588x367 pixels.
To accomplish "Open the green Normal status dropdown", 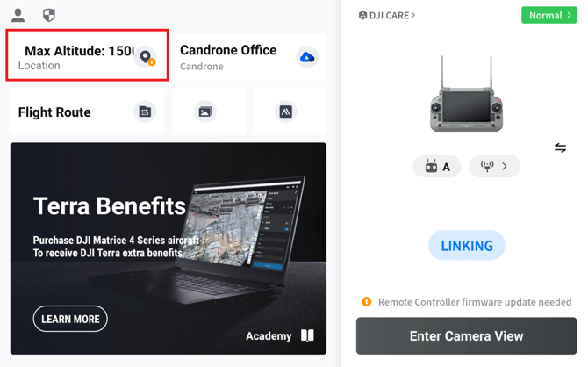I will point(549,16).
